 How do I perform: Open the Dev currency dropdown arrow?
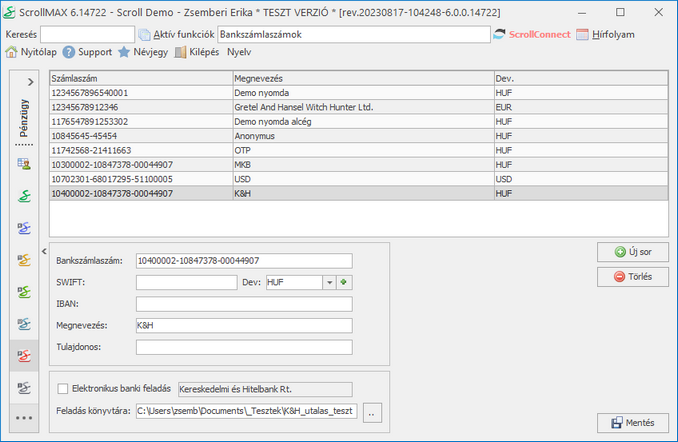point(329,282)
